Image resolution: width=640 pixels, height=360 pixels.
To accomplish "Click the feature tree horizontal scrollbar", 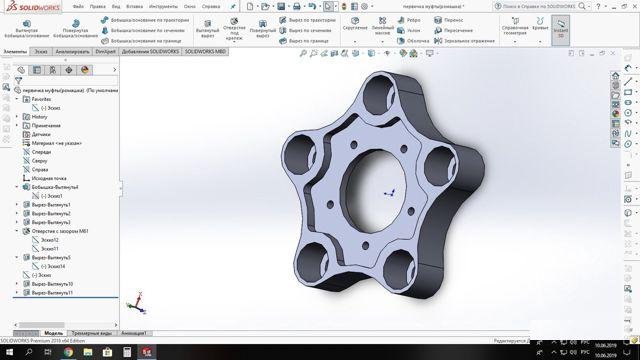I will click(x=65, y=325).
